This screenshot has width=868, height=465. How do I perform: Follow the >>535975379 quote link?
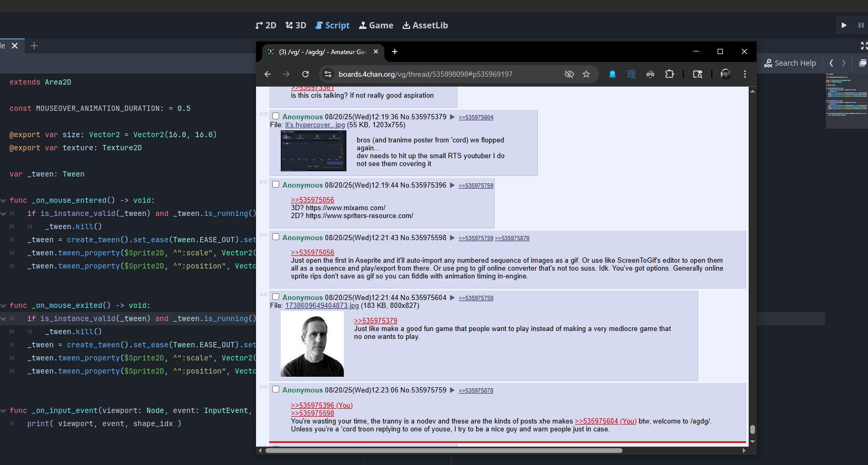tap(375, 321)
